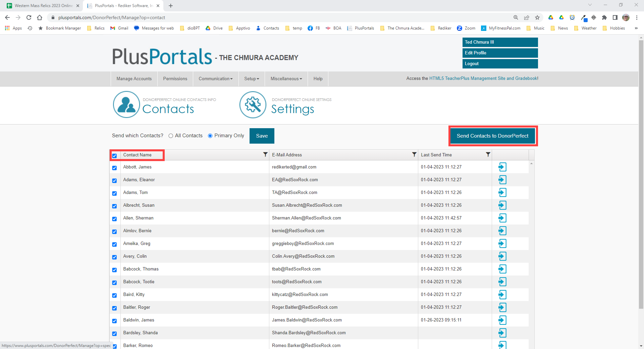644x349 pixels.
Task: Show more bookmarks with the chevron
Action: (x=636, y=28)
